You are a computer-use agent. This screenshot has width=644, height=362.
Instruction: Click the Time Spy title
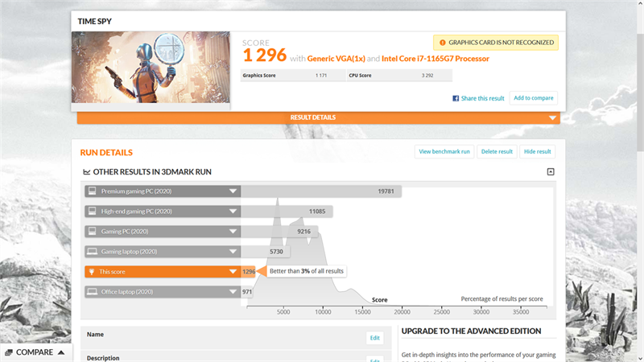tap(95, 22)
